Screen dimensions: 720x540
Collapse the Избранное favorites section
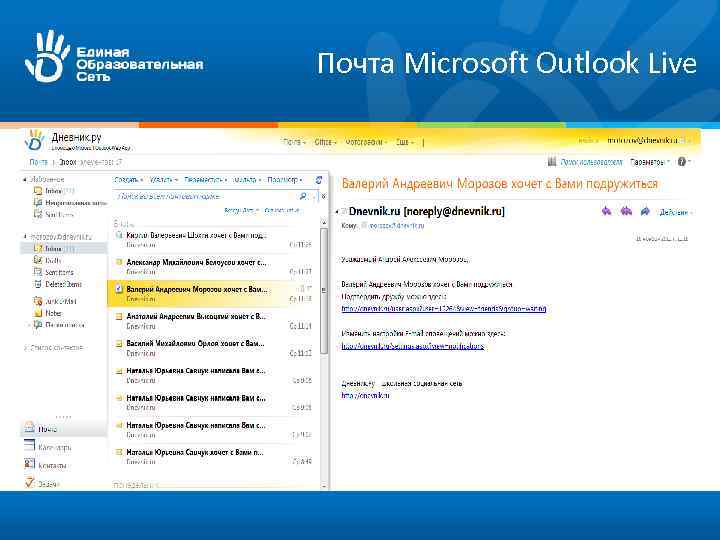(x=25, y=180)
